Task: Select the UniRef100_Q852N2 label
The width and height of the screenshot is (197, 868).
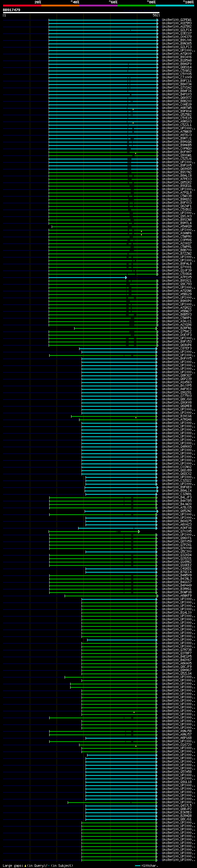Action: [177, 511]
